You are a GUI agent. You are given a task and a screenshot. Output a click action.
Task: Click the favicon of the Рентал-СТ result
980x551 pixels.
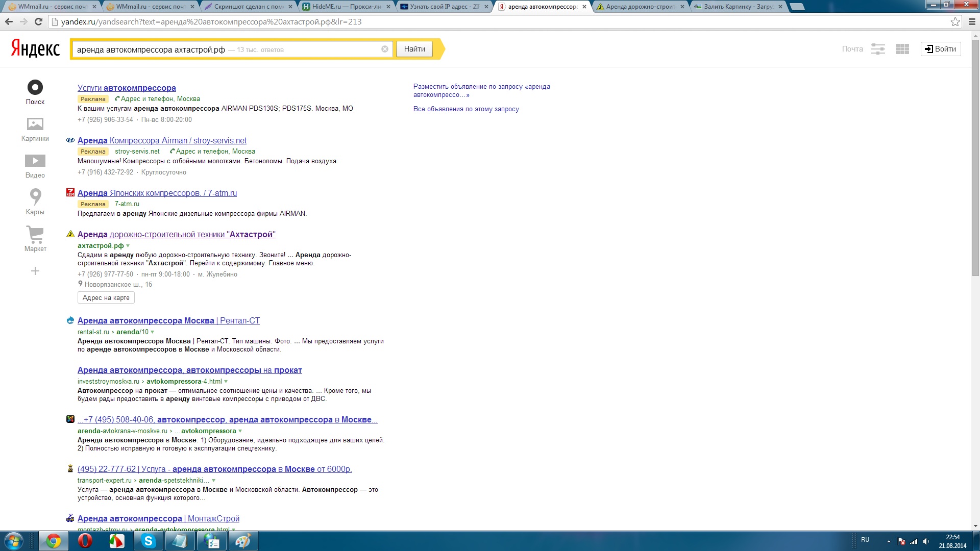(70, 320)
